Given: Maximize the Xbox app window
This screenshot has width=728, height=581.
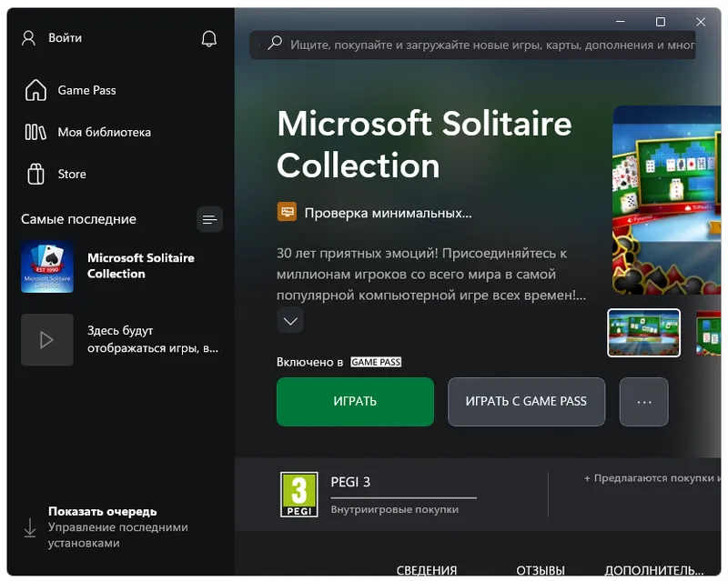Looking at the screenshot, I should pos(661,22).
